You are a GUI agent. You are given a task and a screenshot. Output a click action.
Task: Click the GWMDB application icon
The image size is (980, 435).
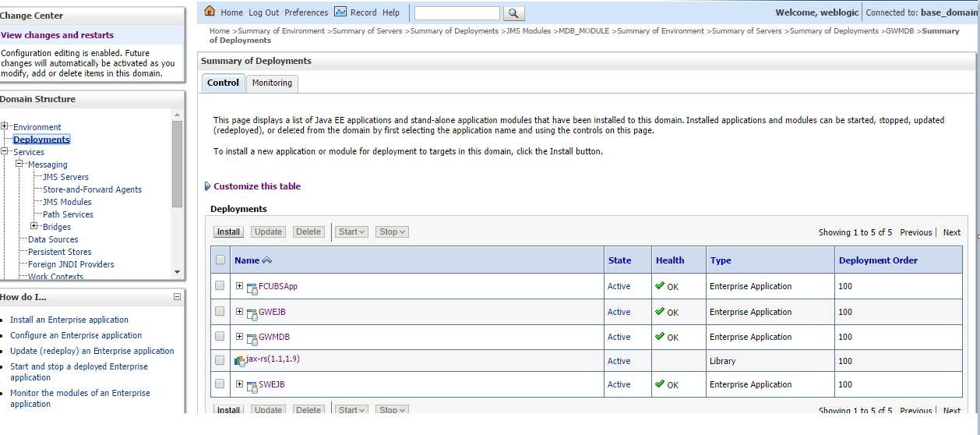[x=252, y=338]
